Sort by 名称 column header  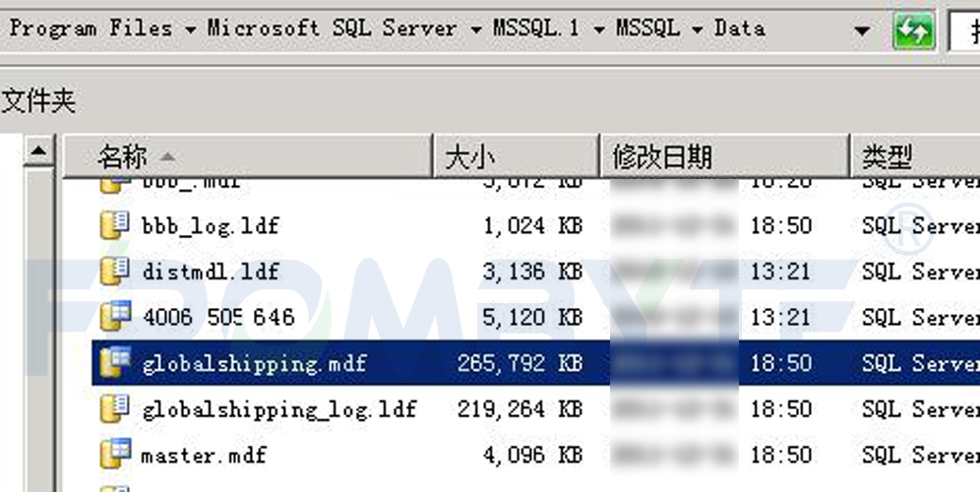pos(248,155)
